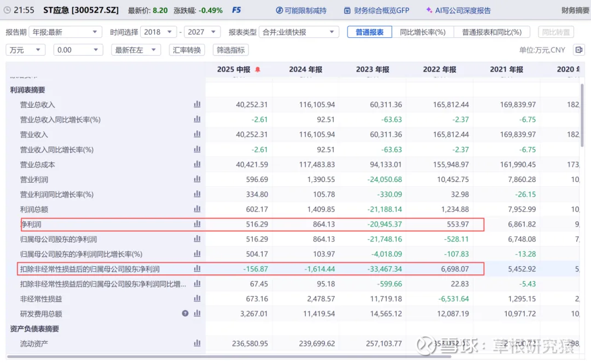Open the 万元 unit dropdown

point(25,50)
